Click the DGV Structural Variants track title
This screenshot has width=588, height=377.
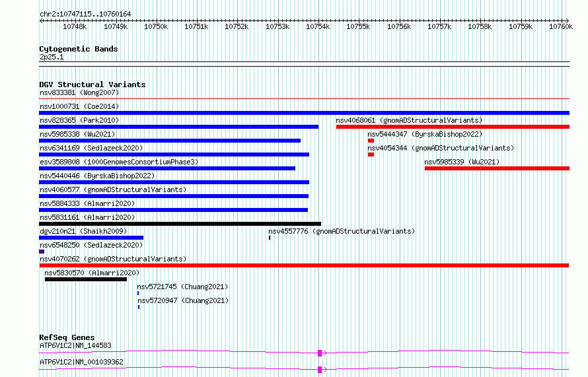pos(92,85)
